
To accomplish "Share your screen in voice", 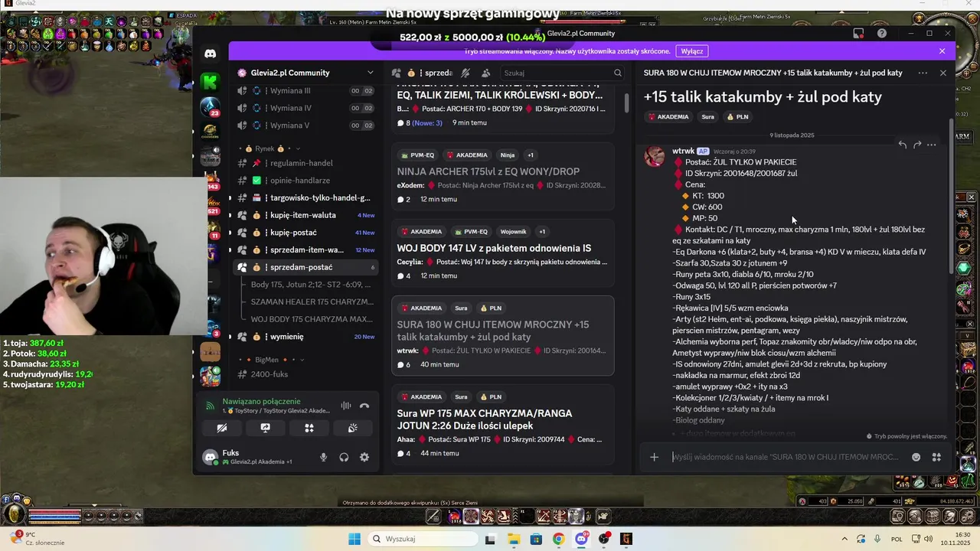I will coord(265,428).
